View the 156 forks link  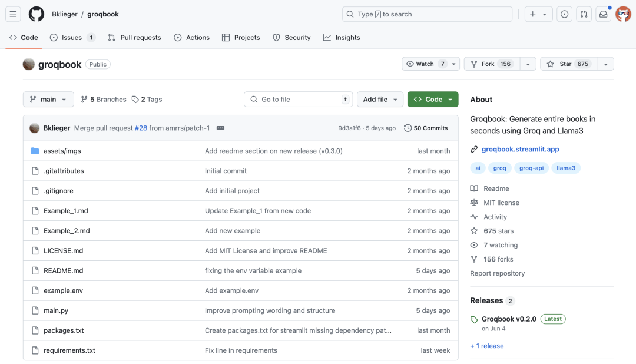point(492,259)
